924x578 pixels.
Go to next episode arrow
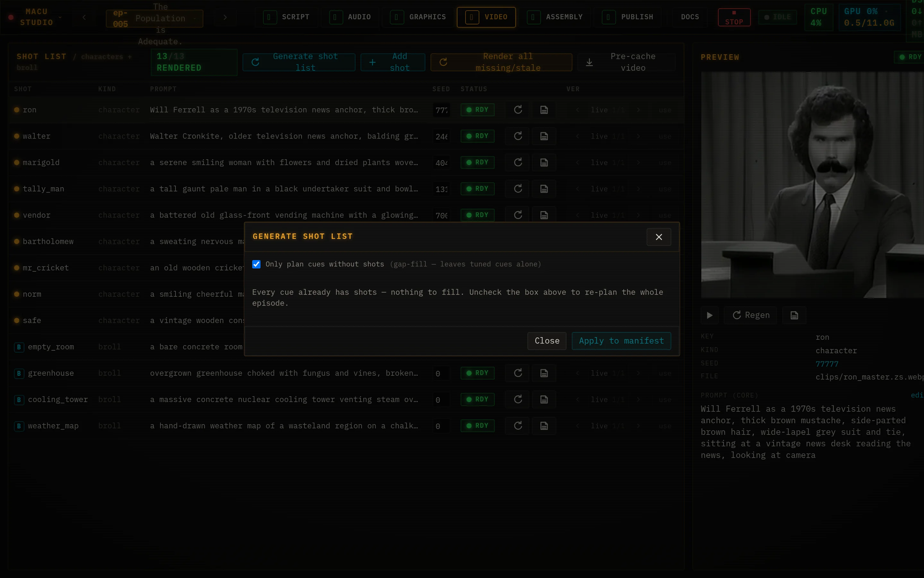[225, 17]
